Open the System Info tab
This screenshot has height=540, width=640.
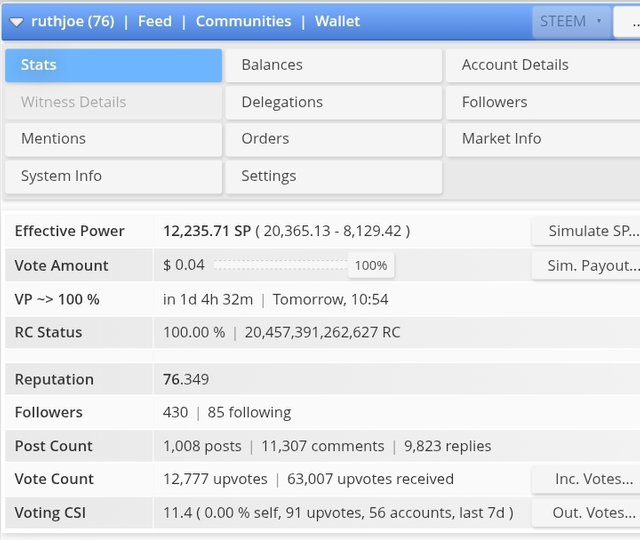click(x=113, y=176)
